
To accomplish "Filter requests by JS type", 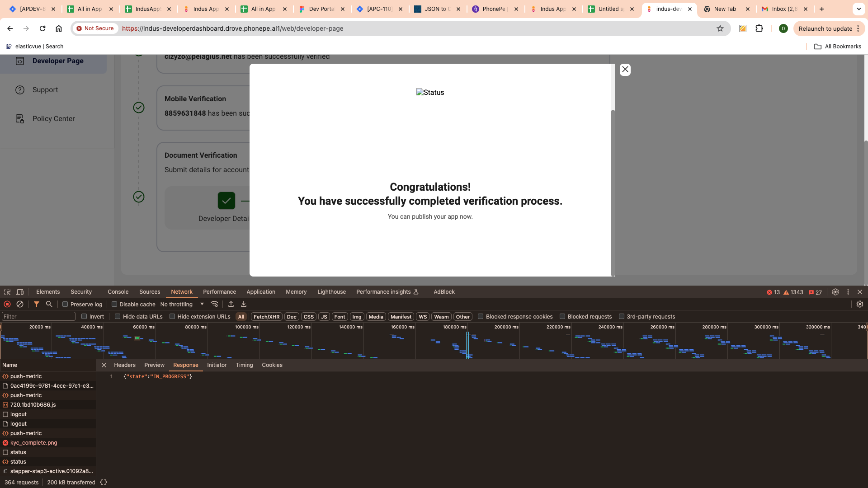I will 324,317.
